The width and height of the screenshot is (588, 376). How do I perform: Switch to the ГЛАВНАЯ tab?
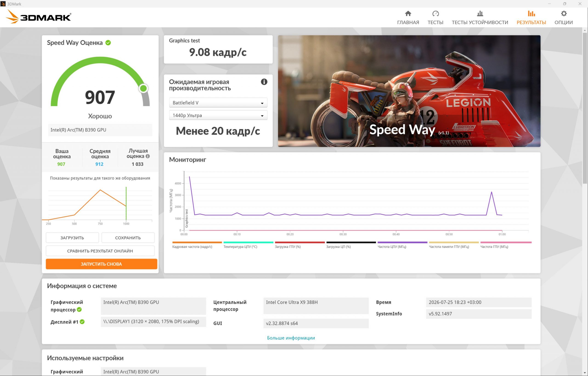[408, 18]
